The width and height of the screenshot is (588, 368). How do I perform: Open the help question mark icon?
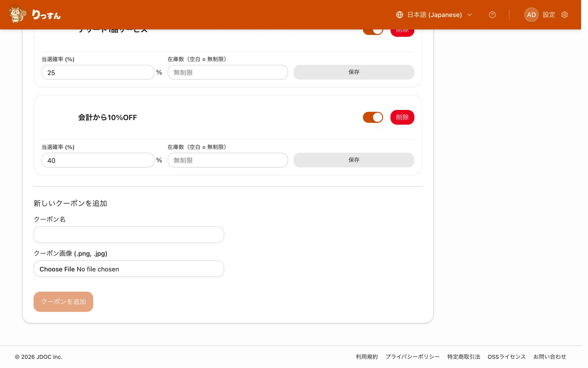click(492, 15)
